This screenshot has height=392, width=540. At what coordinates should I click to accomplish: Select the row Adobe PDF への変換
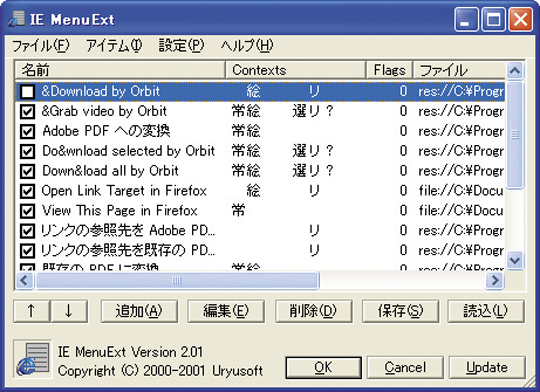[261, 132]
